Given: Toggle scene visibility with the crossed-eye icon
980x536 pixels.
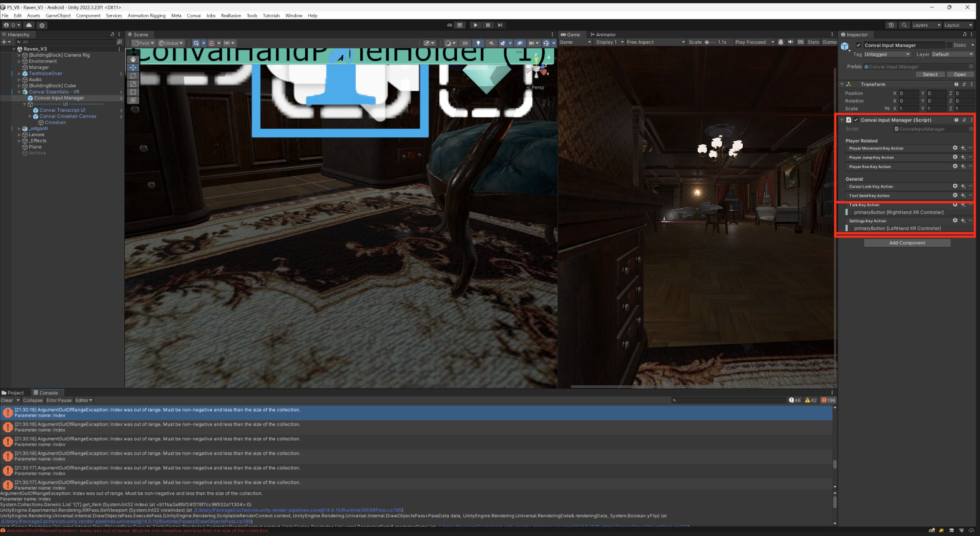Looking at the screenshot, I should pos(519,43).
